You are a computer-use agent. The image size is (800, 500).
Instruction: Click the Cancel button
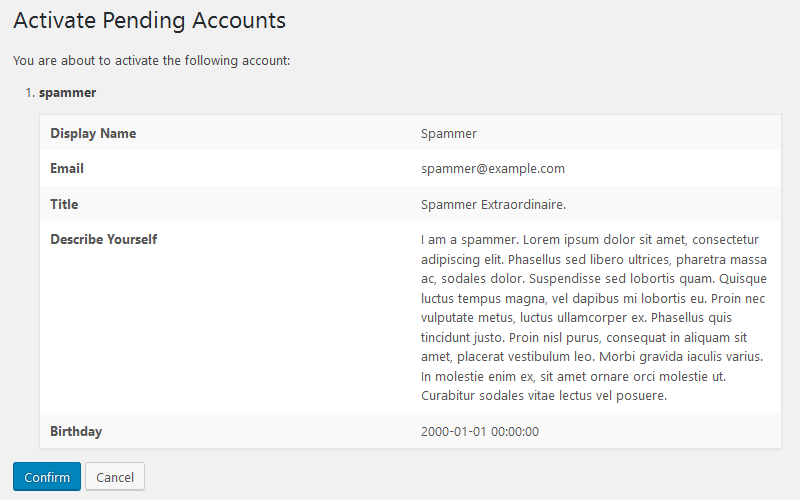115,477
